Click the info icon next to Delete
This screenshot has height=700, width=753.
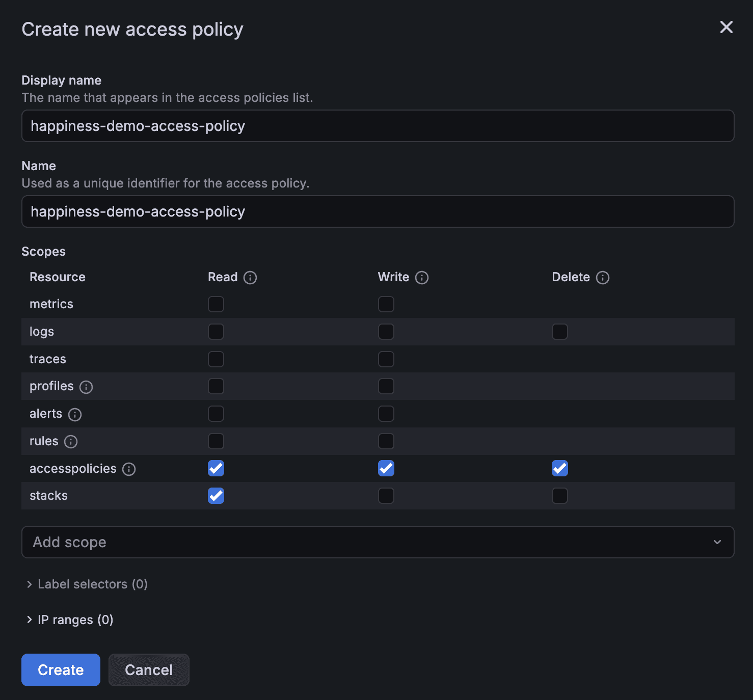click(602, 278)
